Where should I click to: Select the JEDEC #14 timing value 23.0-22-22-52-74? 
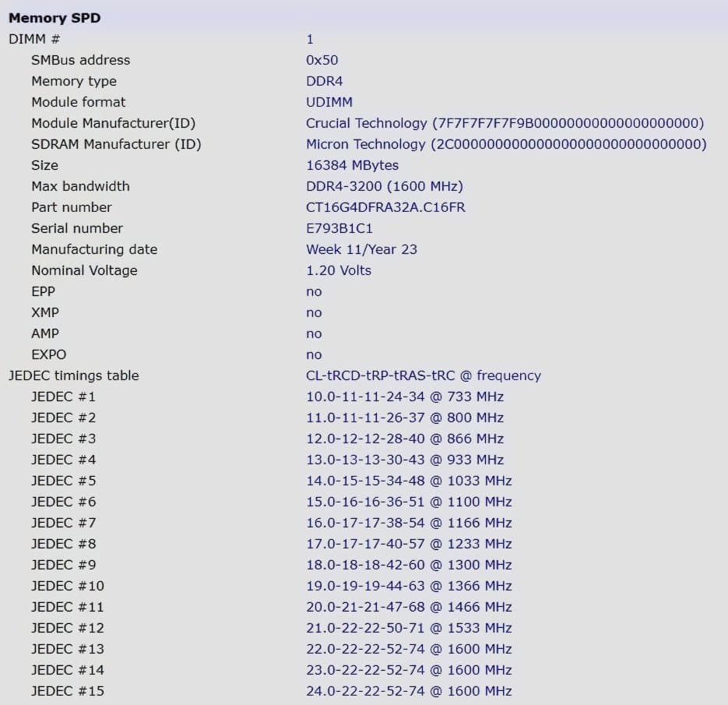coord(365,670)
